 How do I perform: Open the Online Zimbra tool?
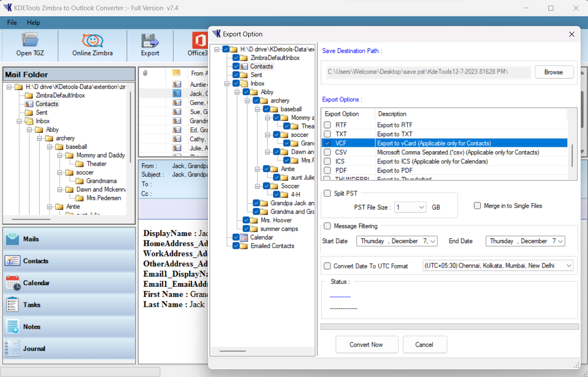(x=92, y=45)
